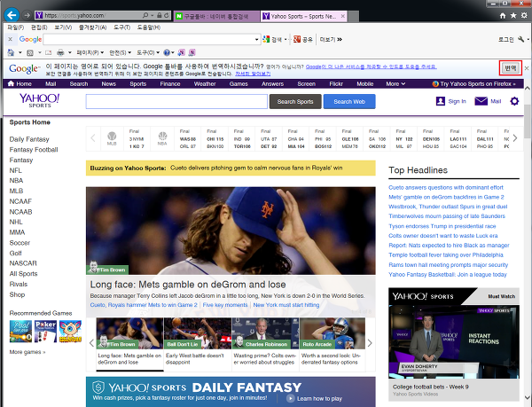Advance the scoreboard with right arrow
The width and height of the screenshot is (532, 407).
515,138
